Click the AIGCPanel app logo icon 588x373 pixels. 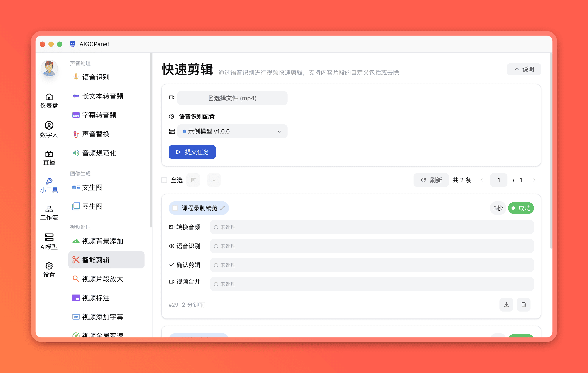click(x=73, y=44)
